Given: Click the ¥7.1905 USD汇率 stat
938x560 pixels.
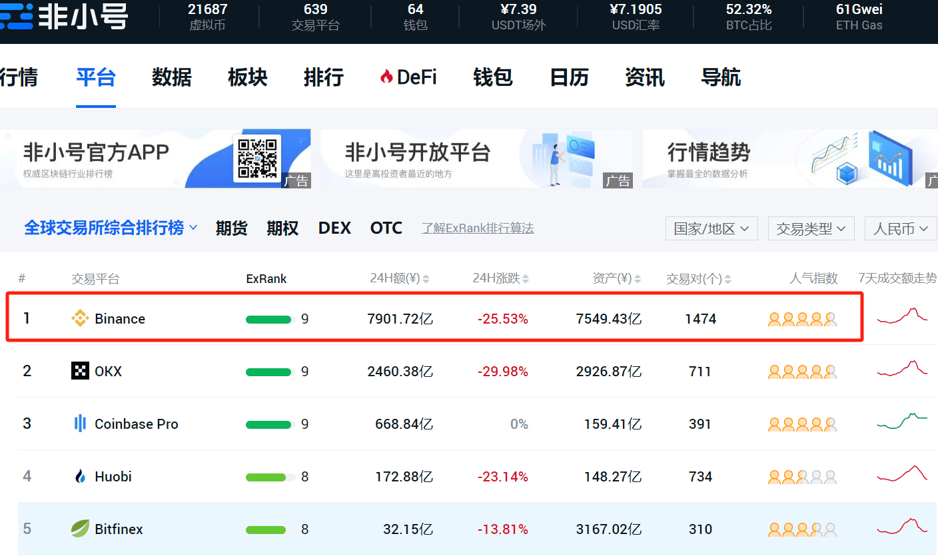Looking at the screenshot, I should coord(636,17).
